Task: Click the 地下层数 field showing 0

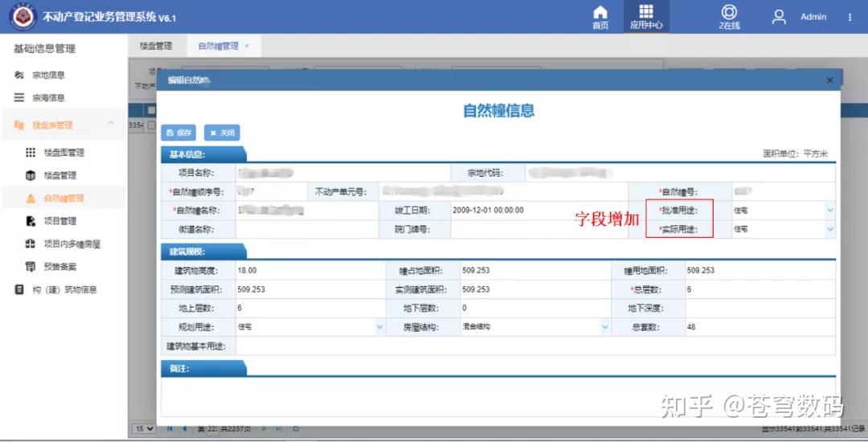Action: click(535, 308)
